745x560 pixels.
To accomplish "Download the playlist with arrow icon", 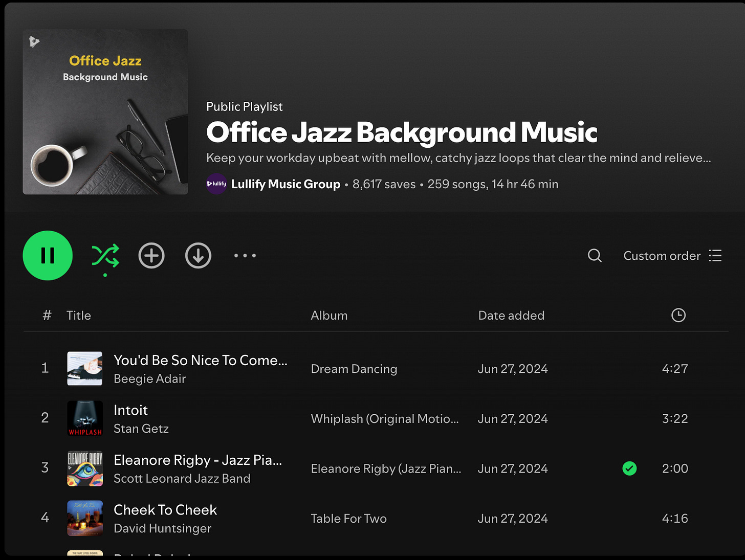I will point(198,256).
